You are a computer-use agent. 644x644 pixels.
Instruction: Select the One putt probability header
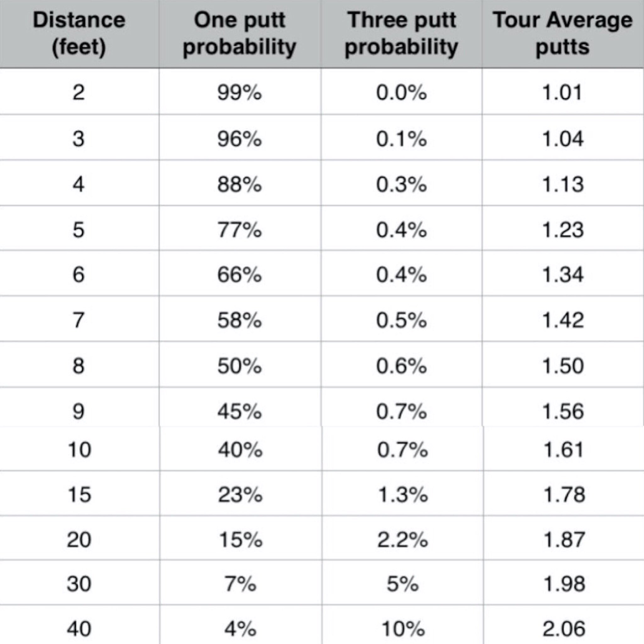pyautogui.click(x=240, y=33)
